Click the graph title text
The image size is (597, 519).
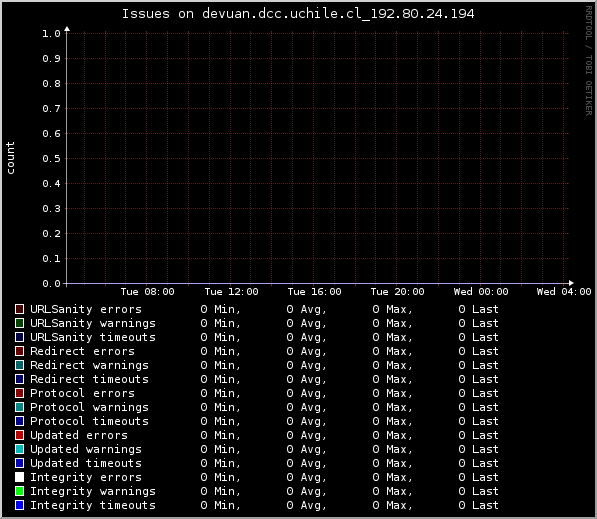pyautogui.click(x=298, y=14)
